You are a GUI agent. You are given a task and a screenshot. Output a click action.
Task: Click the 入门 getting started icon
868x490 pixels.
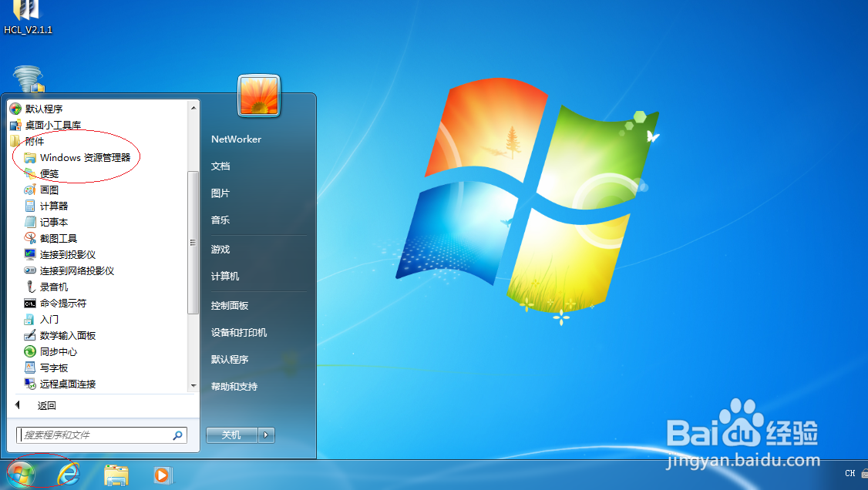(x=30, y=319)
